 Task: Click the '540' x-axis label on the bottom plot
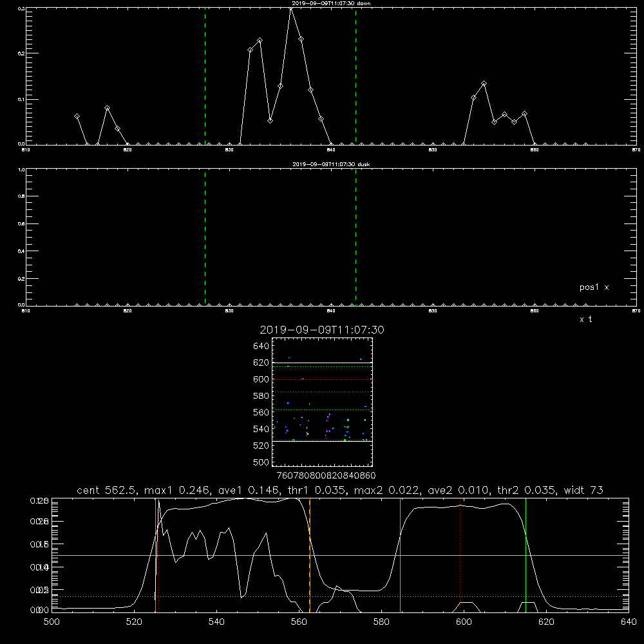[216, 622]
